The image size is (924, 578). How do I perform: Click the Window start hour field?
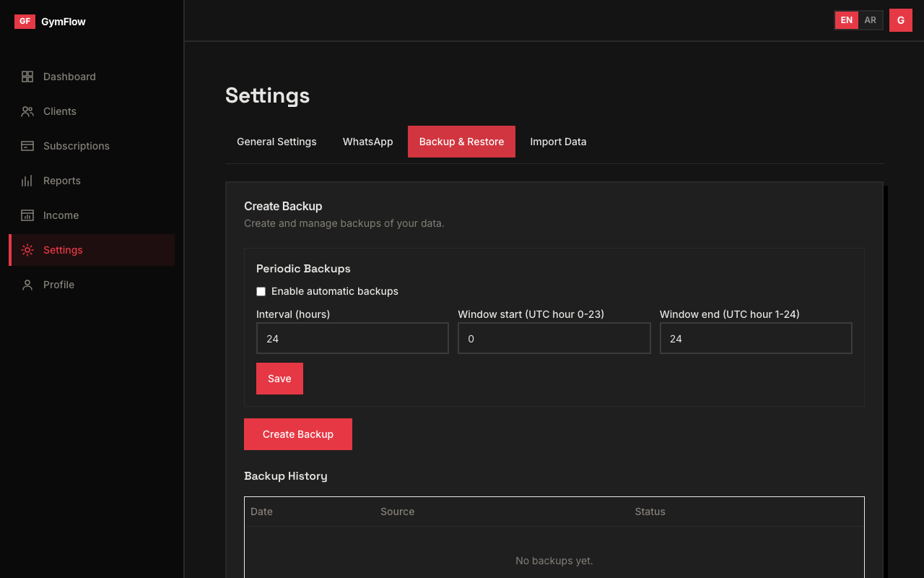click(x=554, y=338)
